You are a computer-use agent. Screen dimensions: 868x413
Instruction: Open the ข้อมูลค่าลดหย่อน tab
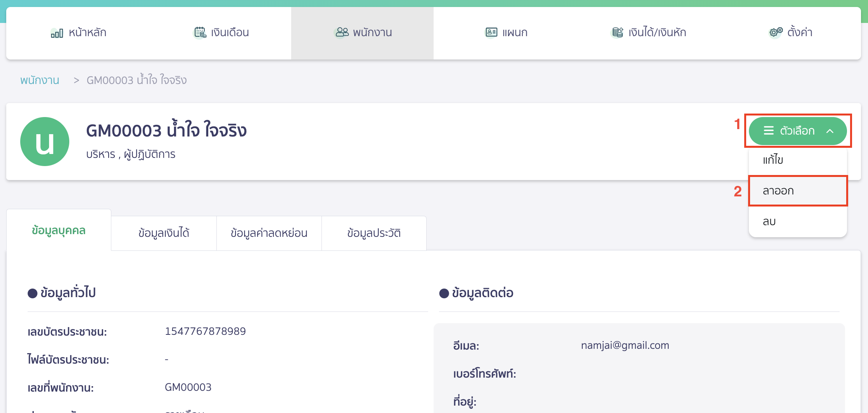(x=269, y=233)
